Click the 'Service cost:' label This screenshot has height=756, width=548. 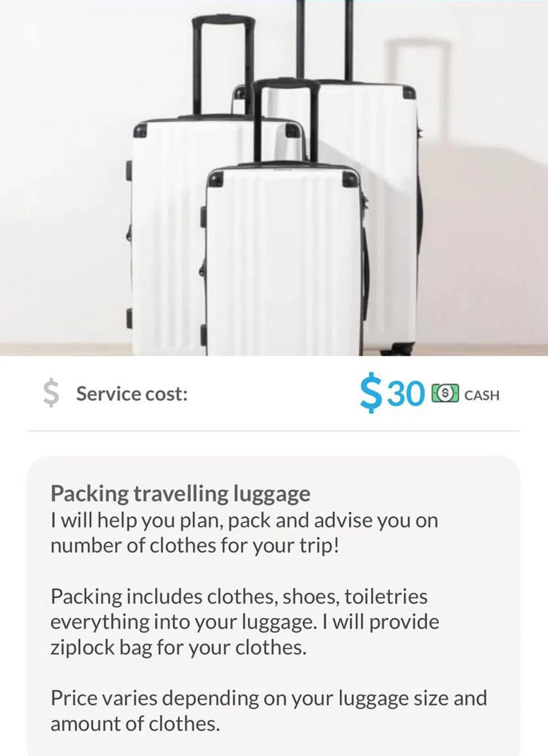coord(132,394)
